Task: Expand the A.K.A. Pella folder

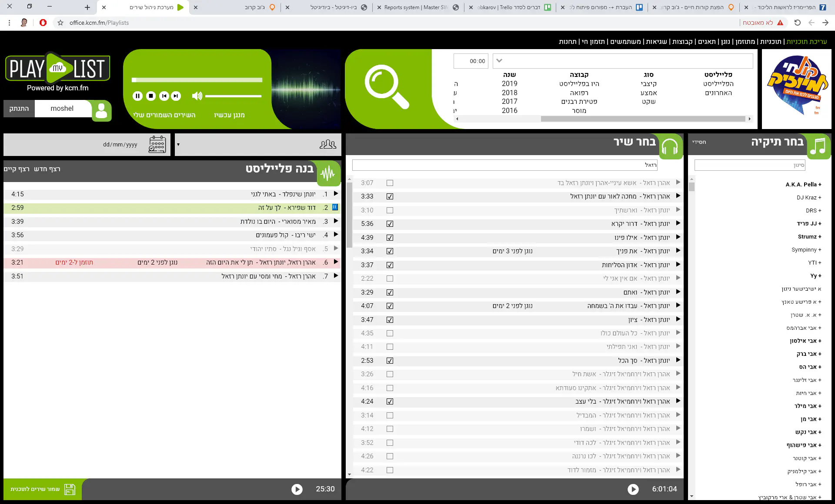Action: point(803,185)
